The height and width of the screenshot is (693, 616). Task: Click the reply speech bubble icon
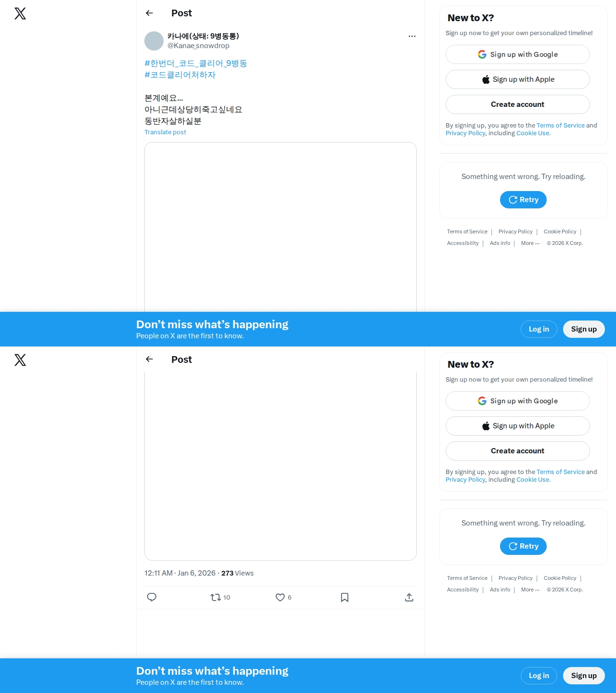pyautogui.click(x=152, y=597)
